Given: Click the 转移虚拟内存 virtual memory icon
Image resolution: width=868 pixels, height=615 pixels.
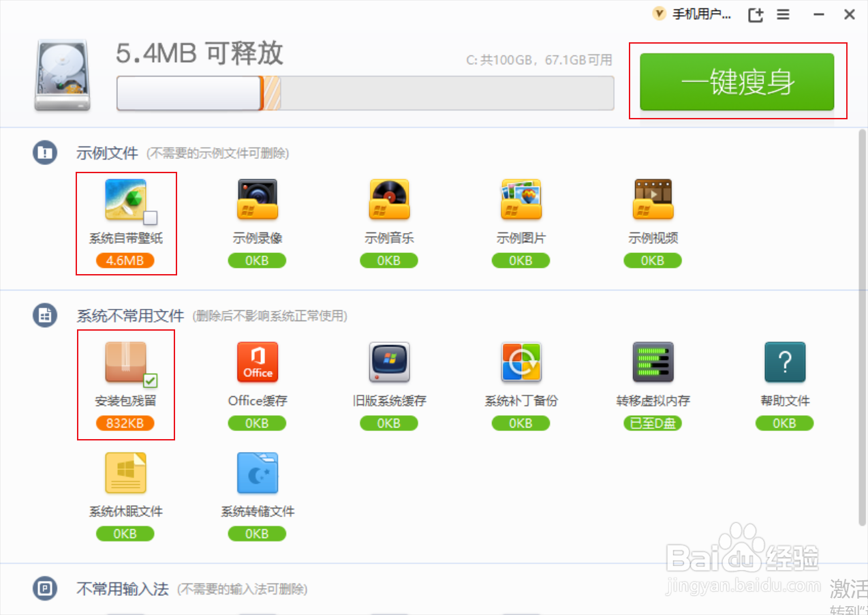Looking at the screenshot, I should point(652,362).
